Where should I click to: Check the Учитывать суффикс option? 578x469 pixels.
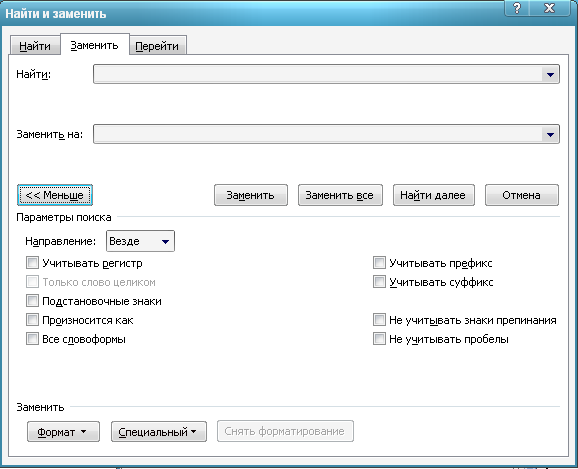379,282
